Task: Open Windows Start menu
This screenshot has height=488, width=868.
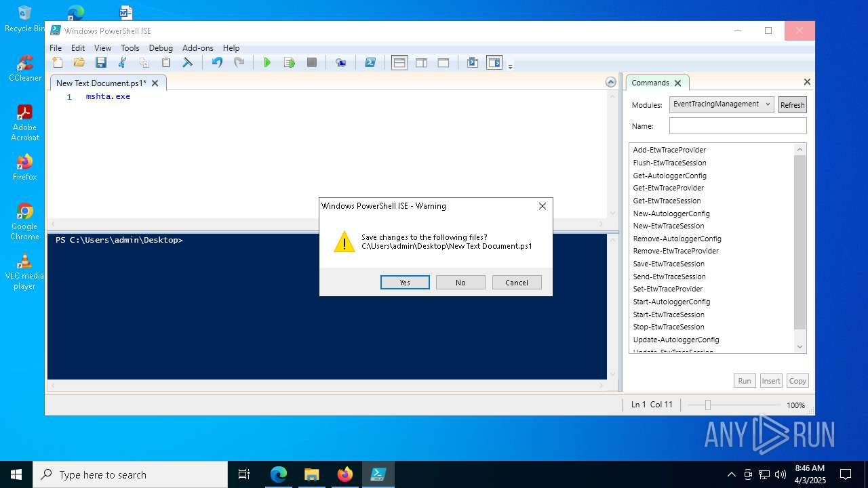Action: (x=16, y=474)
